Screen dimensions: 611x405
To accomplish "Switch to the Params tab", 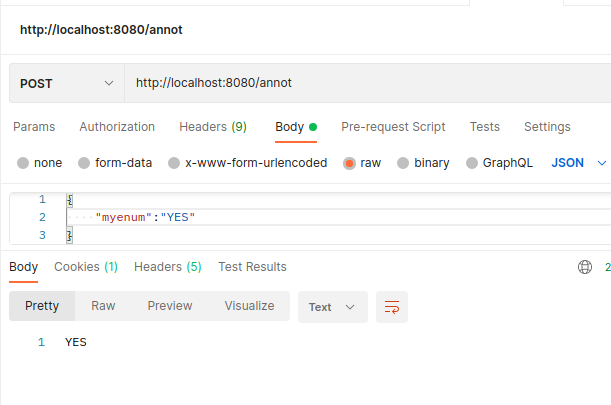I will click(x=34, y=127).
